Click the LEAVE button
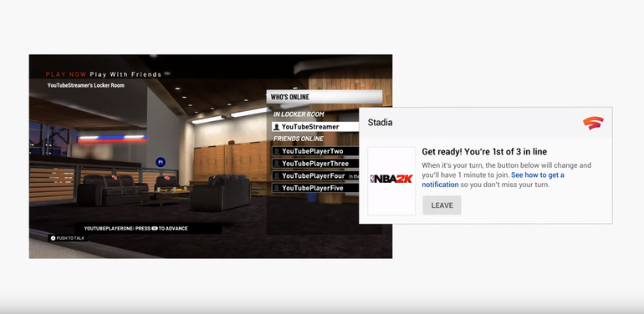Viewport: 644px width, 314px height. click(x=442, y=205)
